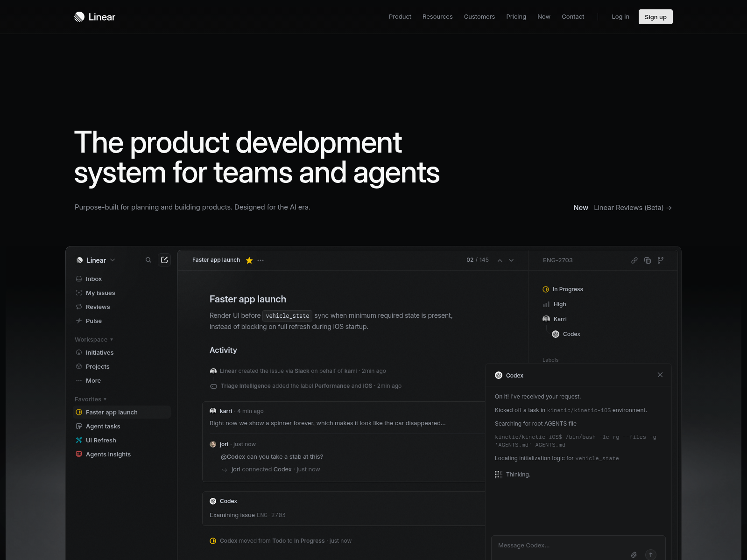Click the attach file paperclip icon
Viewport: 747px width, 560px height.
(634, 555)
